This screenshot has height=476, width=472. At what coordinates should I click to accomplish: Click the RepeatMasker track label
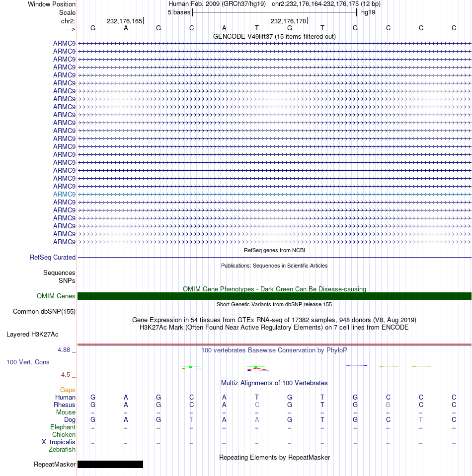55,465
